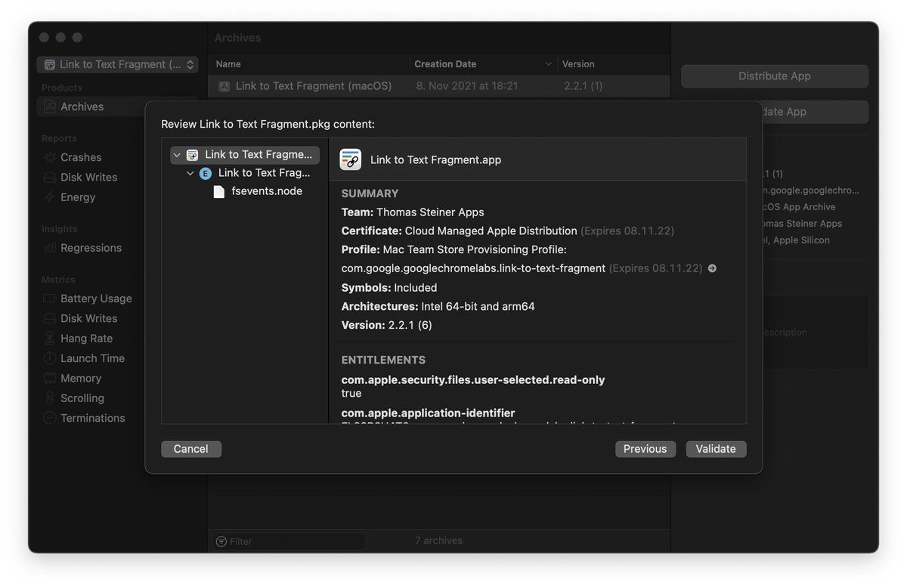
Task: Open the Link to Text Fragment product dropdown
Action: (118, 64)
